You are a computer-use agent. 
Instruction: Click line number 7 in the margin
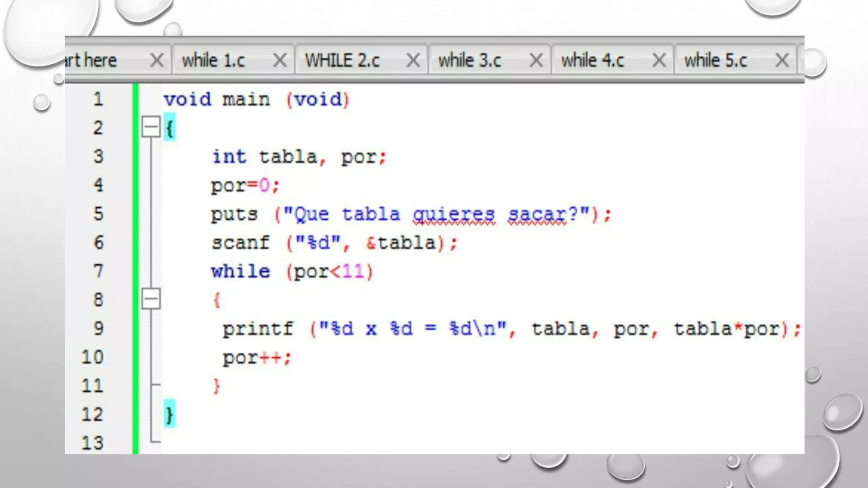point(98,271)
